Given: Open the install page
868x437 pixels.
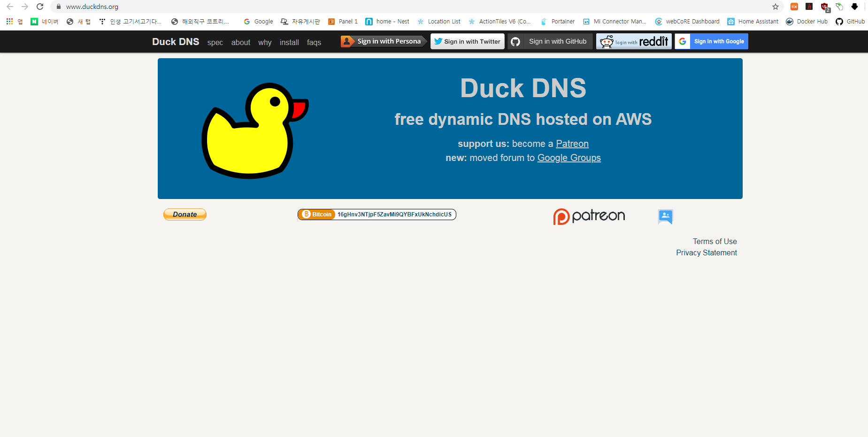Looking at the screenshot, I should (289, 42).
